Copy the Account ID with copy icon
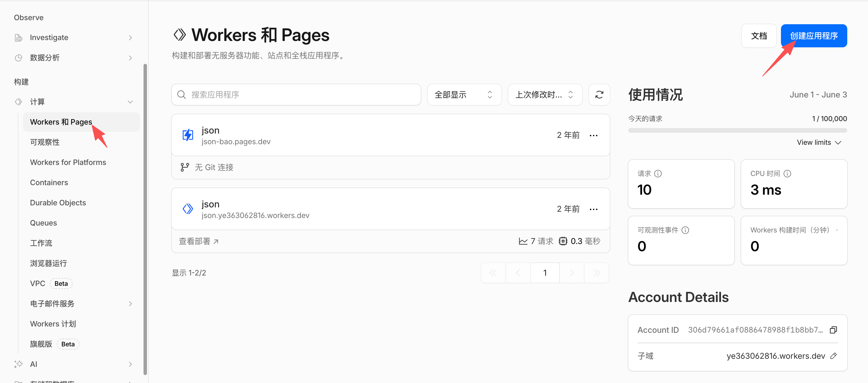Viewport: 868px width, 383px height. pyautogui.click(x=833, y=330)
